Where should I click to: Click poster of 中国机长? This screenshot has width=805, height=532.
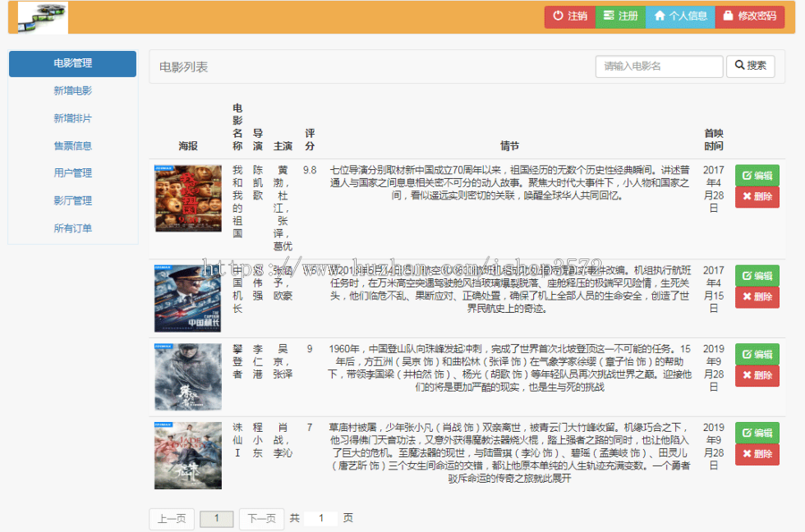tap(188, 299)
